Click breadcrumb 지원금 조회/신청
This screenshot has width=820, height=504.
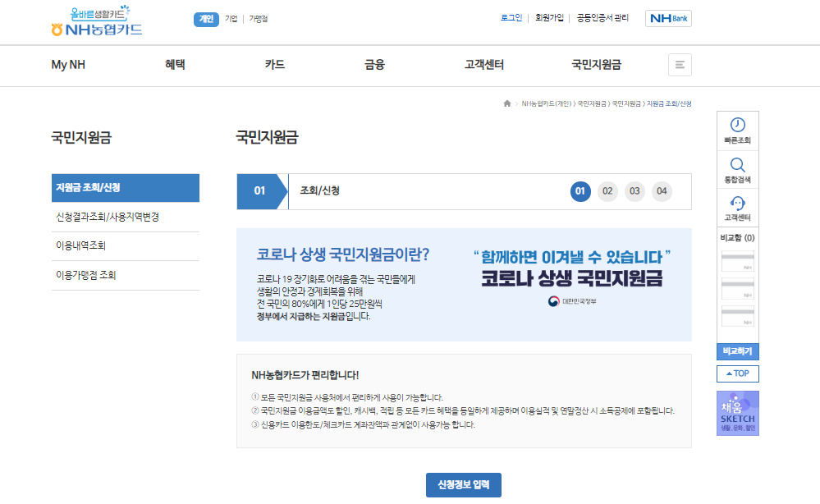[669, 103]
